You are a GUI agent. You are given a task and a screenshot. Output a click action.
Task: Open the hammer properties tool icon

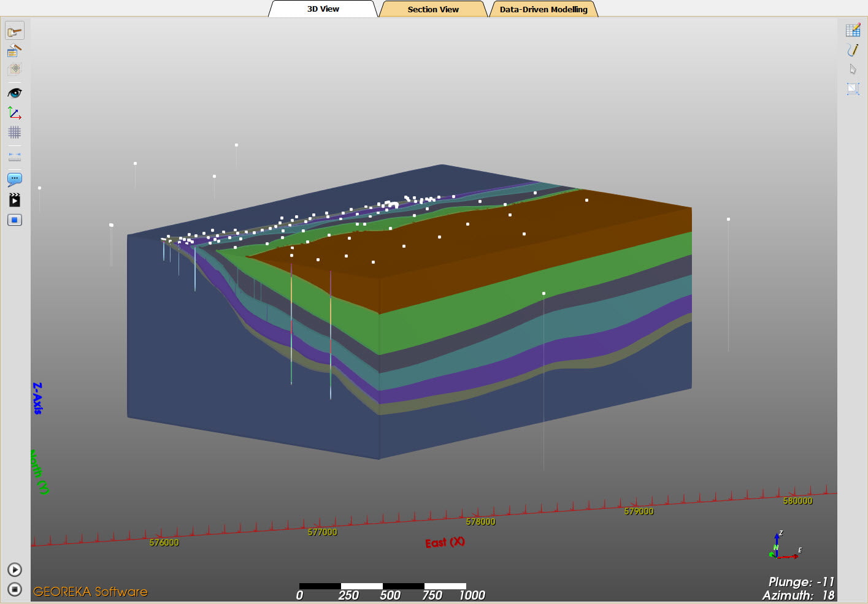(14, 50)
